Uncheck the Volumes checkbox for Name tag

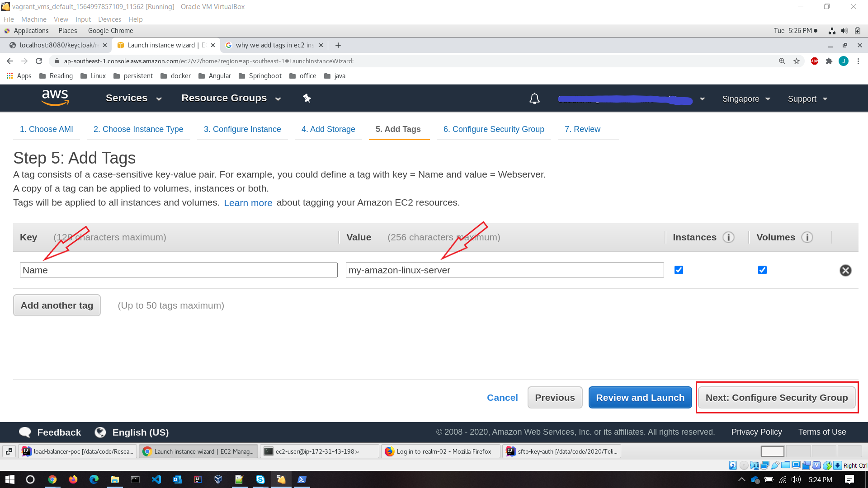pos(762,270)
